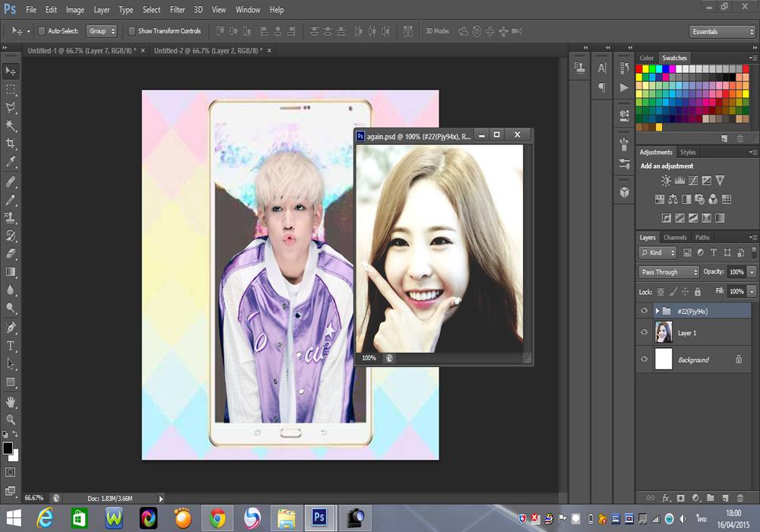Open the Filter menu
Screen dimensions: 760x532
[x=177, y=10]
